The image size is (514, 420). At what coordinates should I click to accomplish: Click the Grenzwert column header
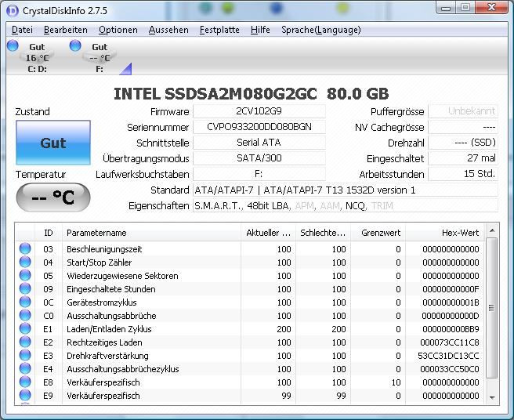[378, 233]
